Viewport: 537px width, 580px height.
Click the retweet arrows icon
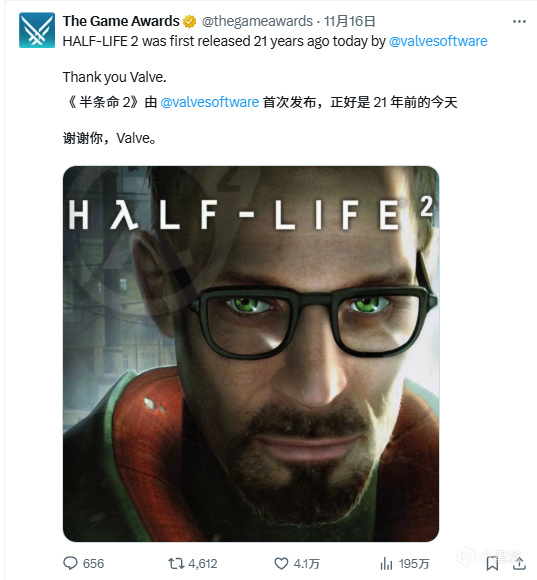tap(176, 563)
